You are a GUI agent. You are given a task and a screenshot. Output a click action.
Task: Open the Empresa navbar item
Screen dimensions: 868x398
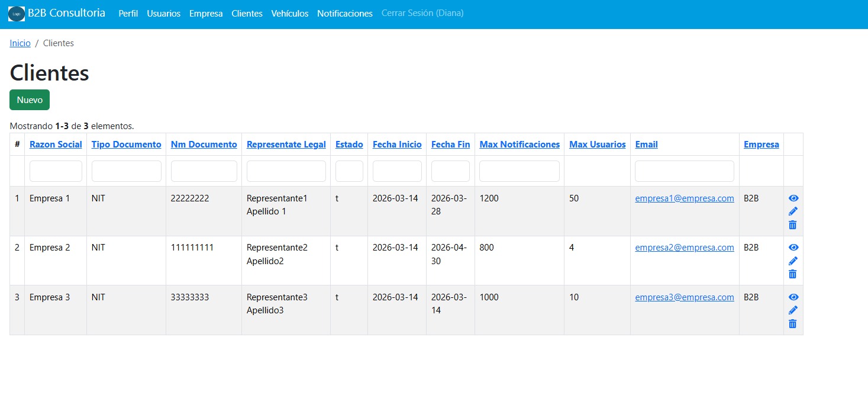click(206, 13)
